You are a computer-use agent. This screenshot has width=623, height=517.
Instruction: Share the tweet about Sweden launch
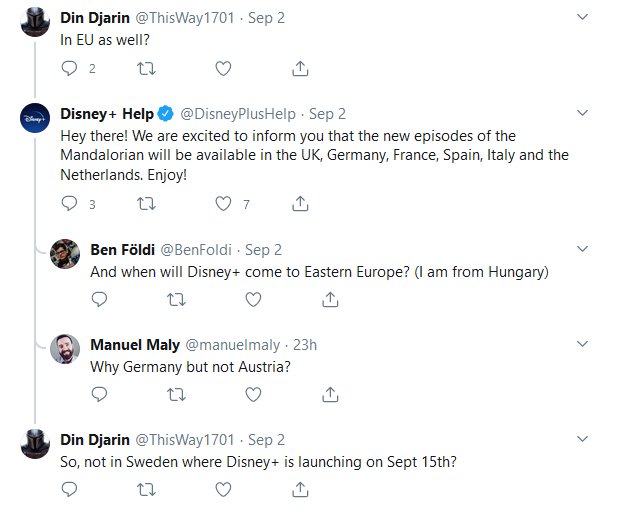[300, 489]
